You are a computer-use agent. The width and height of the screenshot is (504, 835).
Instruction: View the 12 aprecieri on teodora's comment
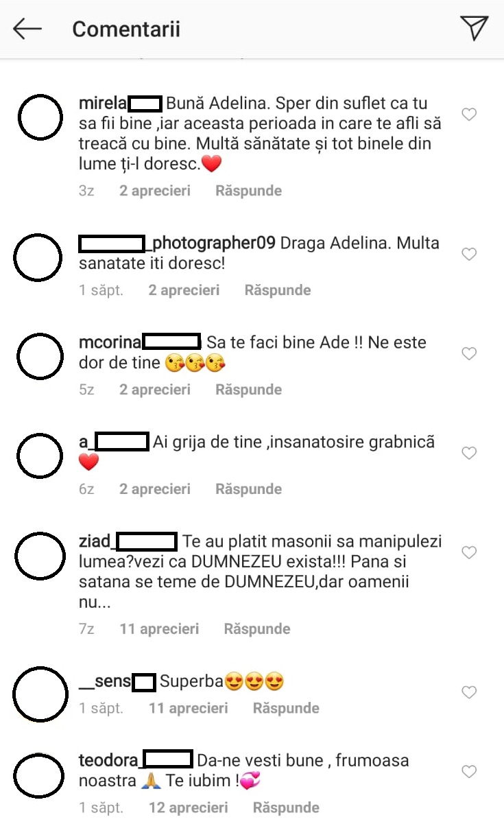189,808
